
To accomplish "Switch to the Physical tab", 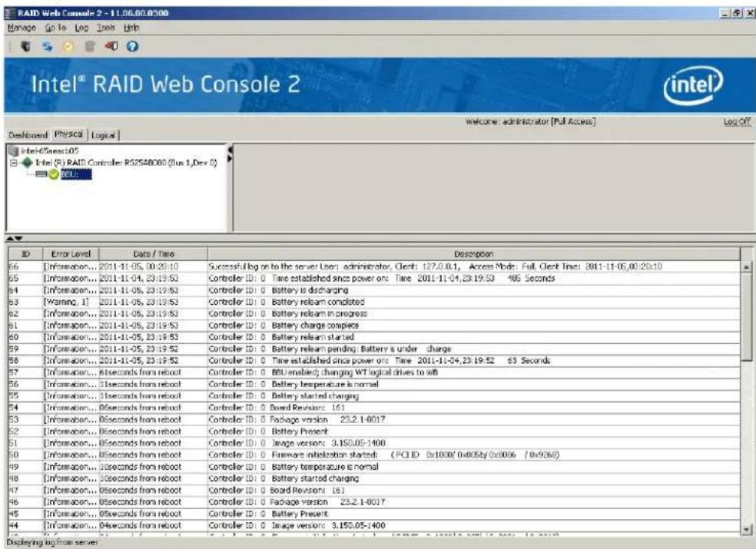I will (68, 134).
